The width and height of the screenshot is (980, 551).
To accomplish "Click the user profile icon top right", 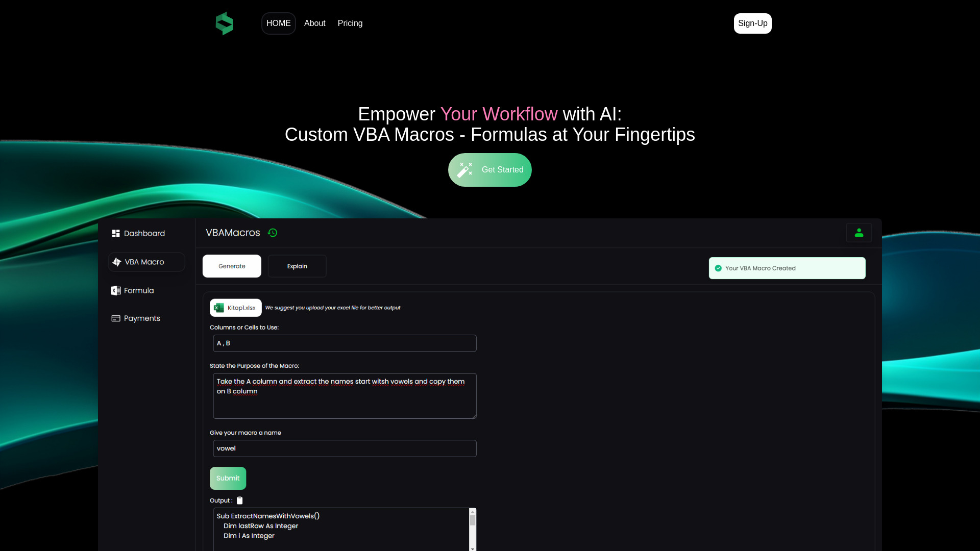I will [859, 233].
